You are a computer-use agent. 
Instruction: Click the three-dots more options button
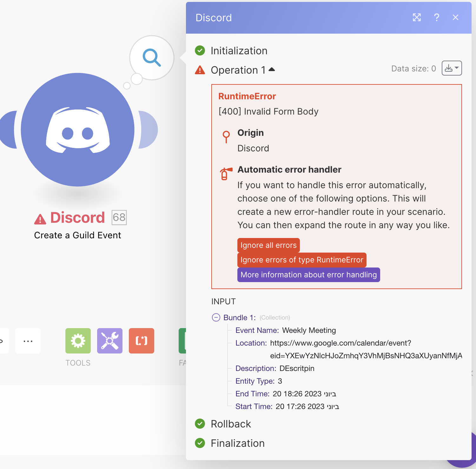(28, 341)
